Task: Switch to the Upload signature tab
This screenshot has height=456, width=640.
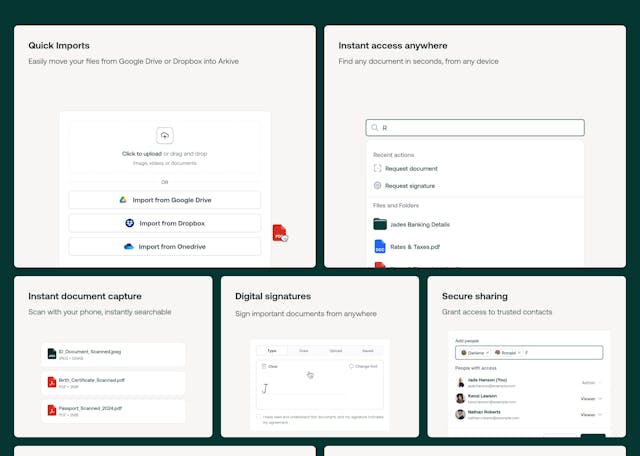Action: [x=336, y=351]
